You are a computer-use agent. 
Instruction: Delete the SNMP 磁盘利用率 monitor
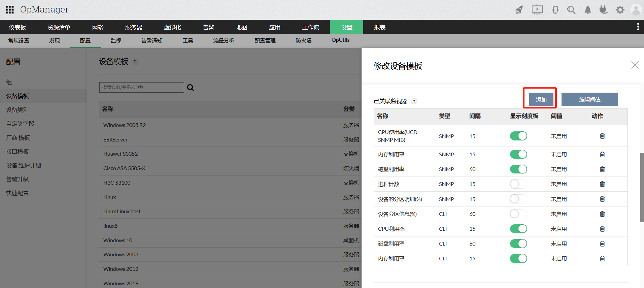click(x=602, y=169)
